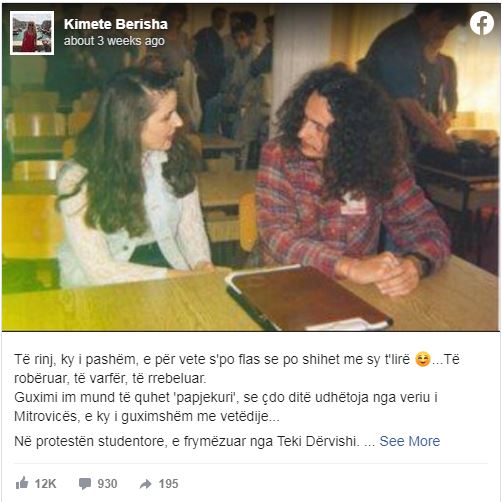Click the share arrow icon
This screenshot has width=502, height=502.
(x=145, y=484)
